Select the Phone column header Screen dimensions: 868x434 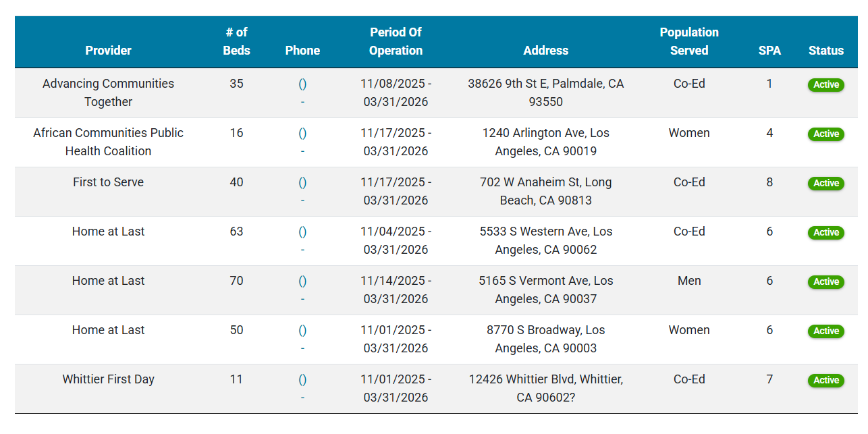[302, 51]
